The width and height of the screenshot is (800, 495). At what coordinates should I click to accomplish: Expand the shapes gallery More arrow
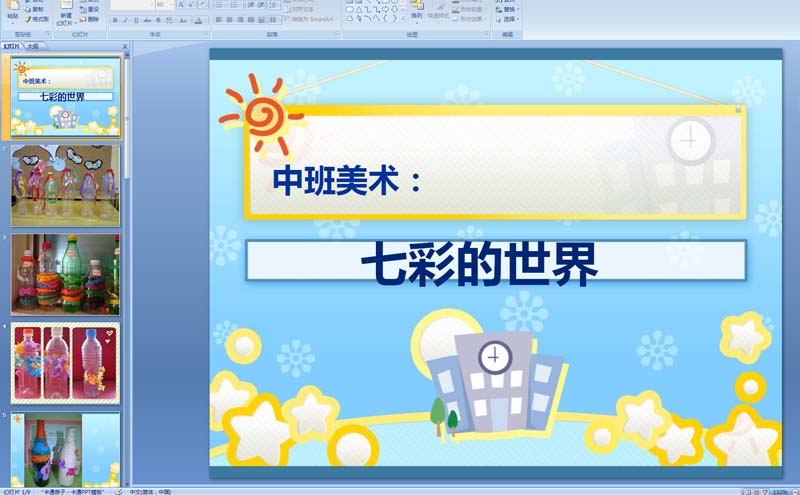pos(403,18)
